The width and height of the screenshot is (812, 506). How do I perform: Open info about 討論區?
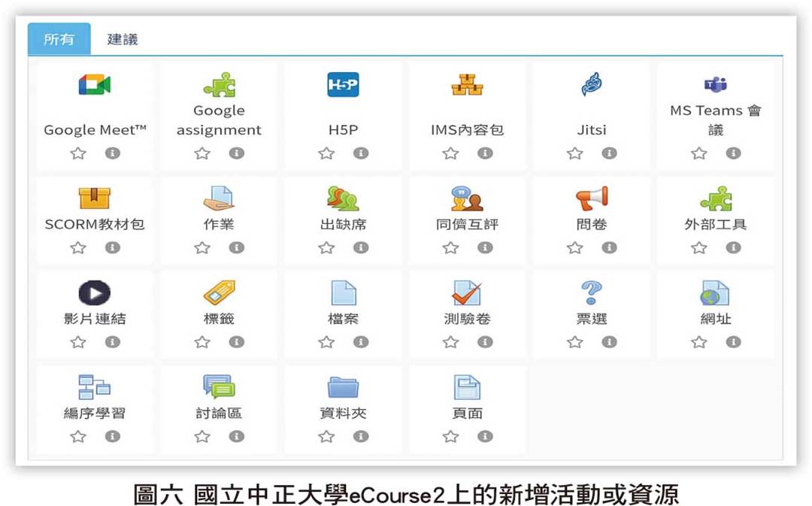point(237,436)
